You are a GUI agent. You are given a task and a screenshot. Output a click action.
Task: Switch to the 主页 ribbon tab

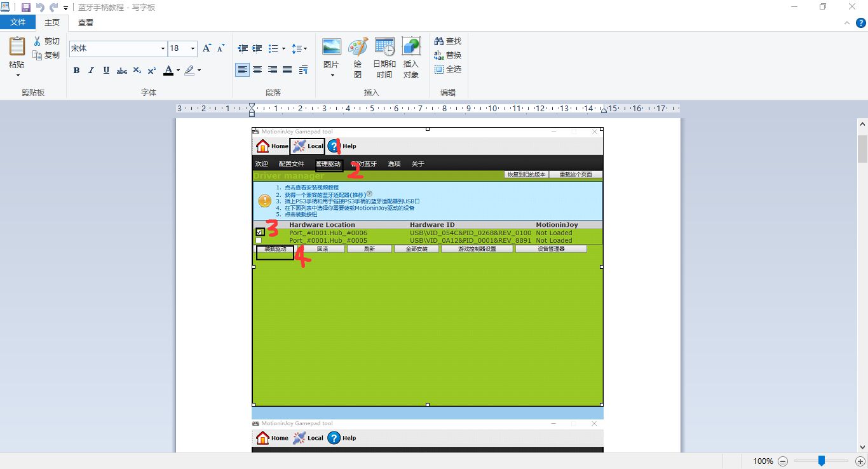coord(52,22)
